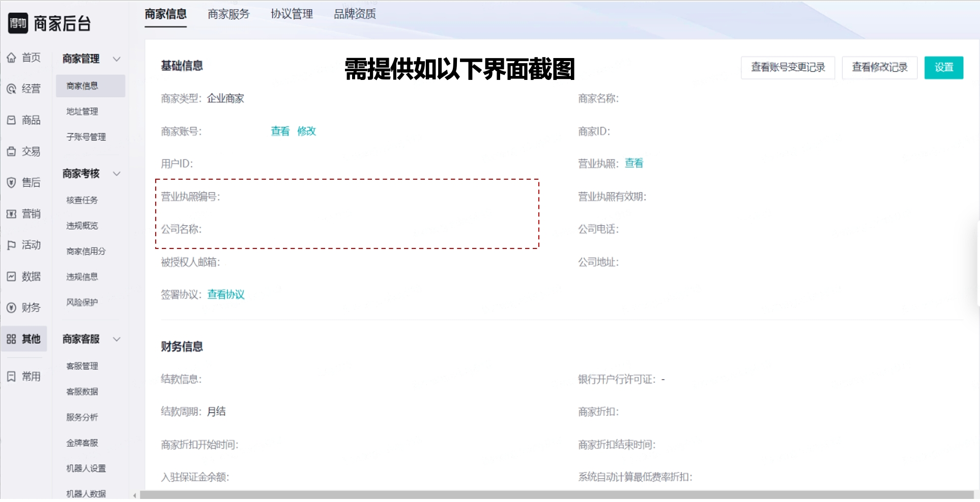This screenshot has width=980, height=502.
Task: Click the 活动 flag icon
Action: (x=11, y=245)
